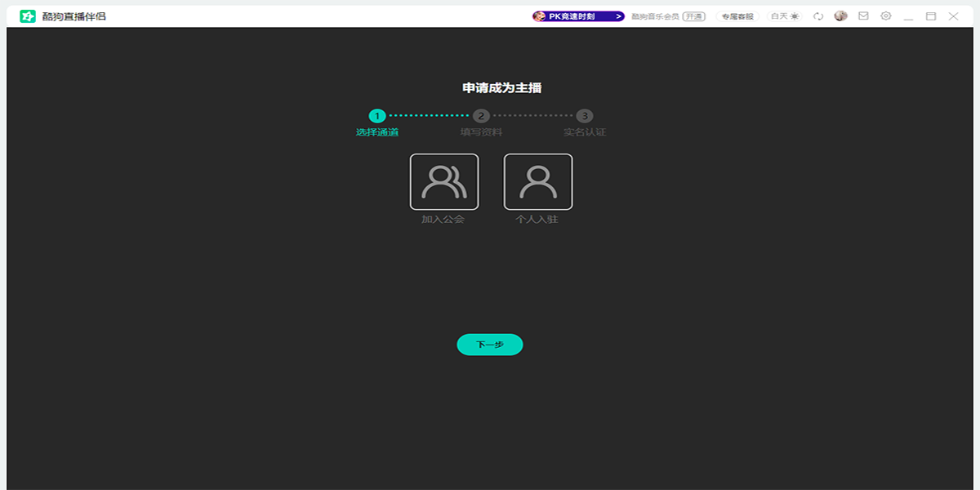980x490 pixels.
Task: Click the 开通 membership button
Action: (694, 16)
